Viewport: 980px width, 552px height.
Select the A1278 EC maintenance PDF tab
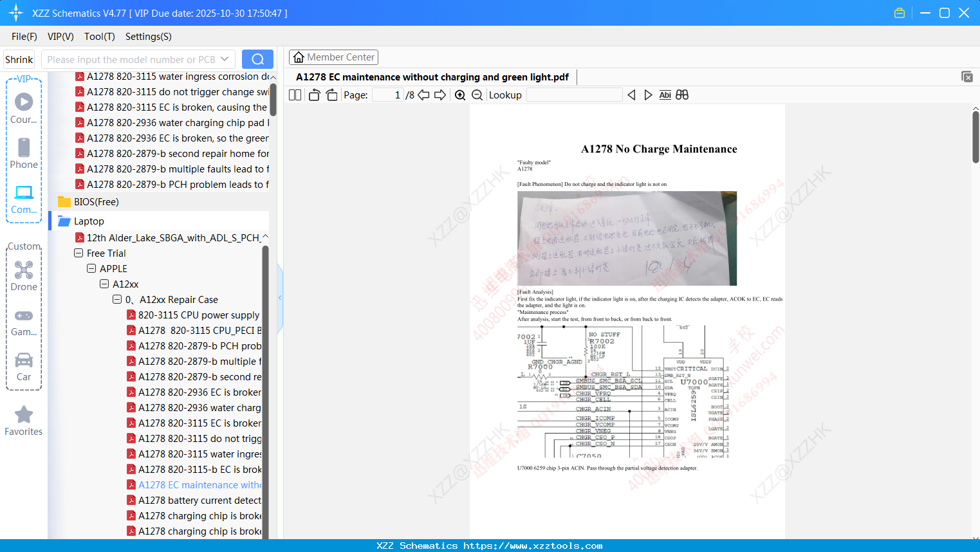click(432, 77)
